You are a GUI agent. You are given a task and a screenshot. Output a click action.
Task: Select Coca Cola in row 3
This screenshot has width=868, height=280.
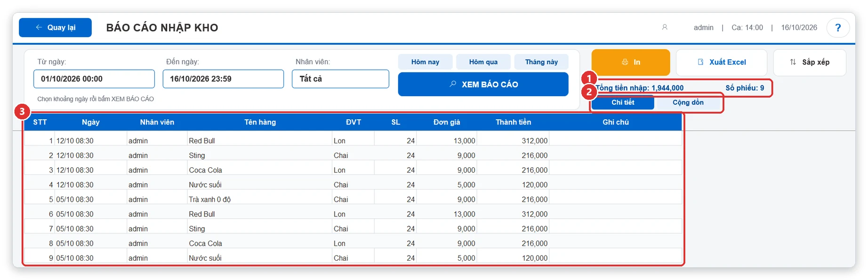[205, 170]
